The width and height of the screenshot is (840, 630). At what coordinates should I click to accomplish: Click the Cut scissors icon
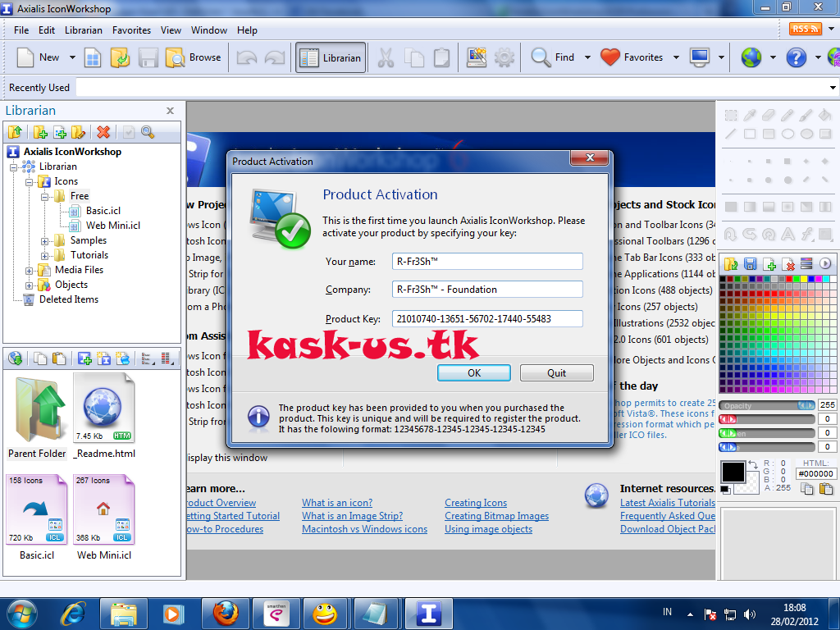(386, 57)
